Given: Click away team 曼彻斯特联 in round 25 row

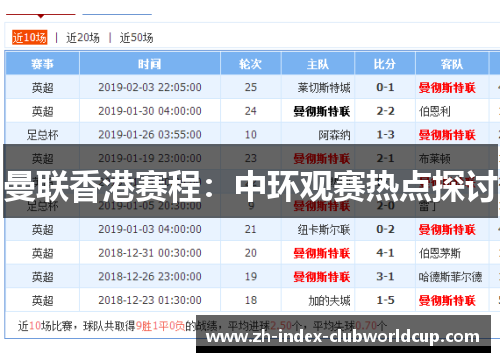Looking at the screenshot, I should click(x=447, y=88).
